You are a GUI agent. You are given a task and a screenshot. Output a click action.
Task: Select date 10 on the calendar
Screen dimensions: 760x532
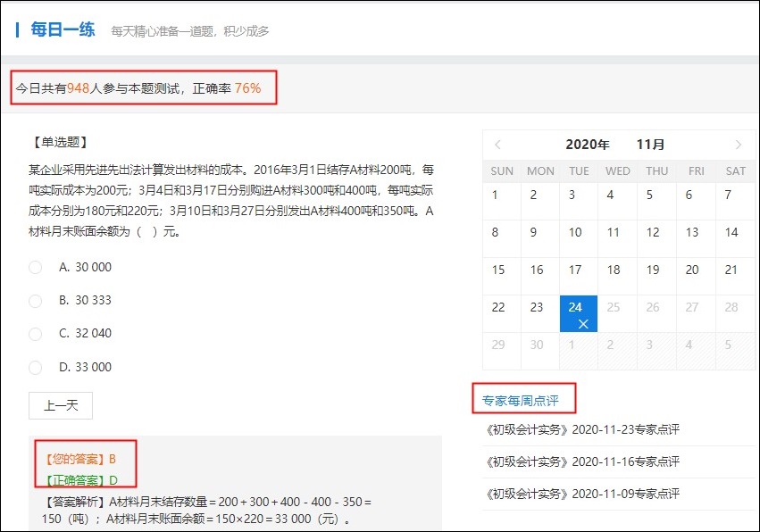[579, 231]
